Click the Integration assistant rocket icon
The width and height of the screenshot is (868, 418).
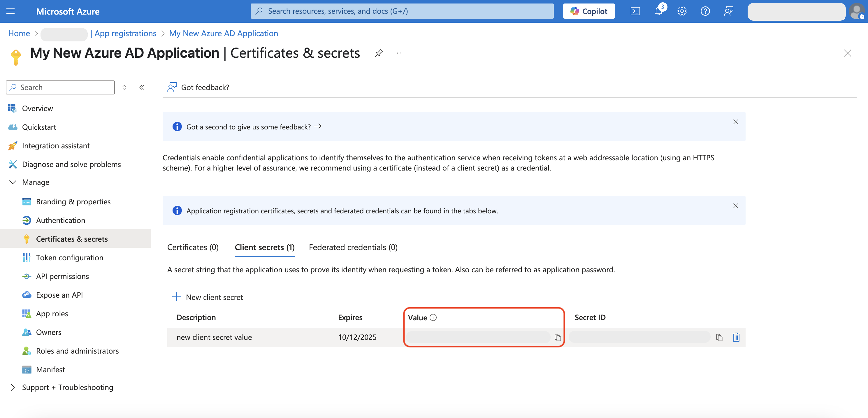click(x=13, y=146)
